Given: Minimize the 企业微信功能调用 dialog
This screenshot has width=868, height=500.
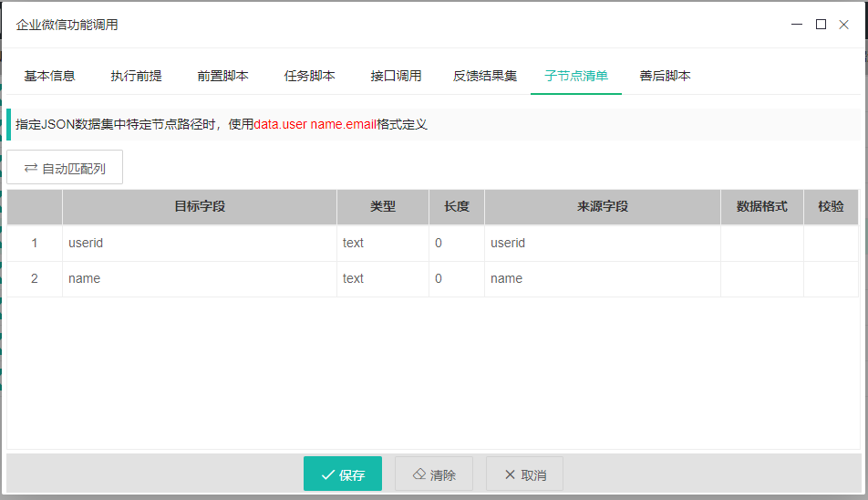Looking at the screenshot, I should coord(797,25).
